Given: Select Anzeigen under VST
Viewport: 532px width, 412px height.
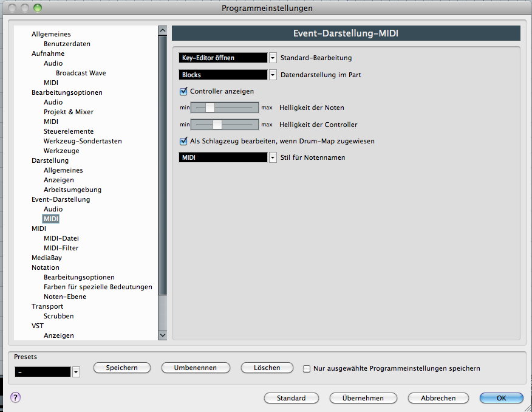Looking at the screenshot, I should point(59,335).
